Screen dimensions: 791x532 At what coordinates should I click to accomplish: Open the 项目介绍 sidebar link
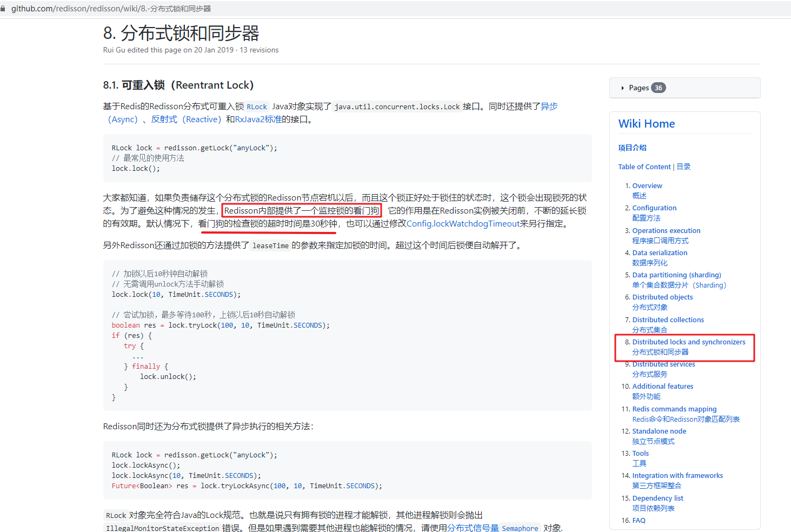(x=633, y=148)
